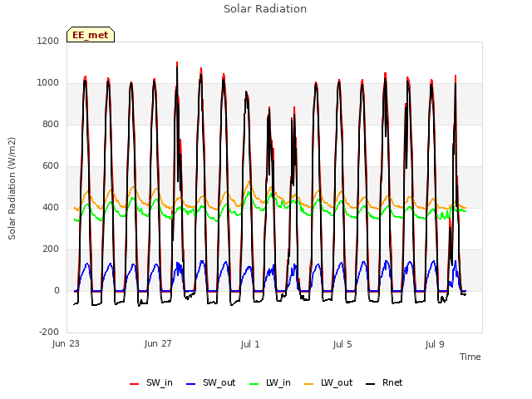Click the 400 y-axis tick label

51,207
